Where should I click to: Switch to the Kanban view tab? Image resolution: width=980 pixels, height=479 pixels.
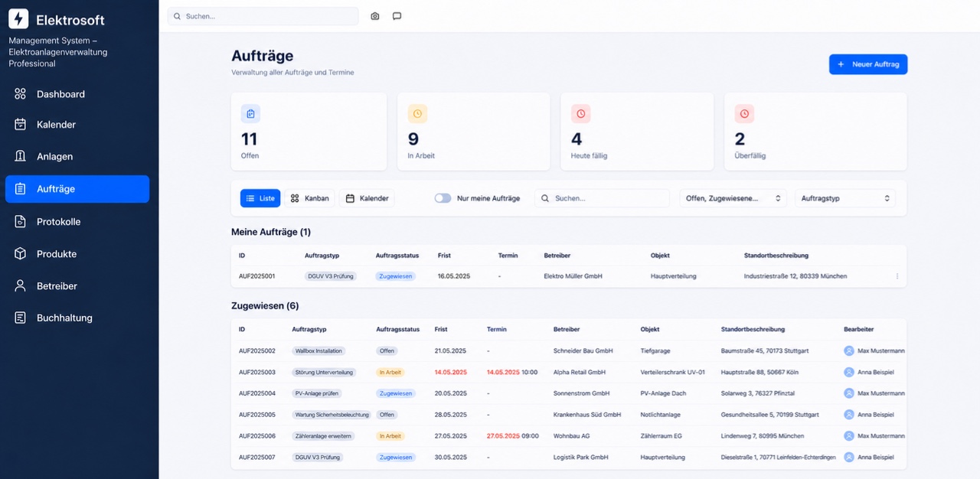(x=309, y=198)
